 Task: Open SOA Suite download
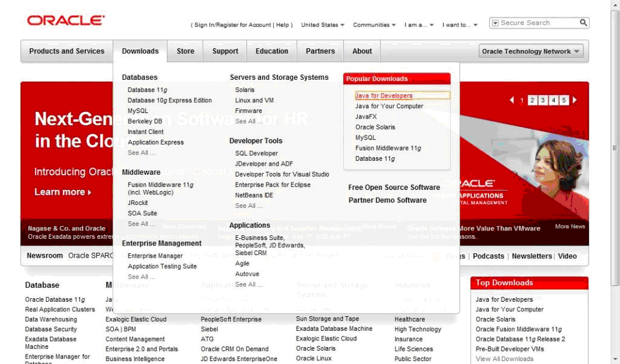(x=142, y=213)
